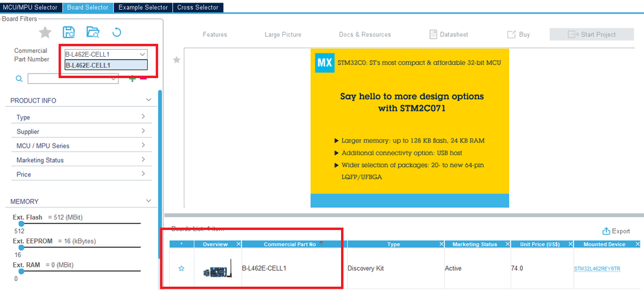Viewport: 644px width, 290px height.
Task: Click the star beside the banner image
Action: [x=177, y=60]
